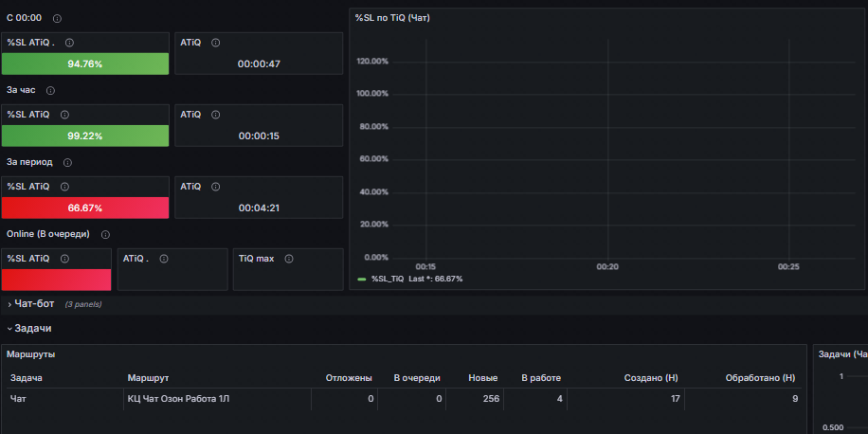Click the Обработано (Н) column header

[x=760, y=378]
